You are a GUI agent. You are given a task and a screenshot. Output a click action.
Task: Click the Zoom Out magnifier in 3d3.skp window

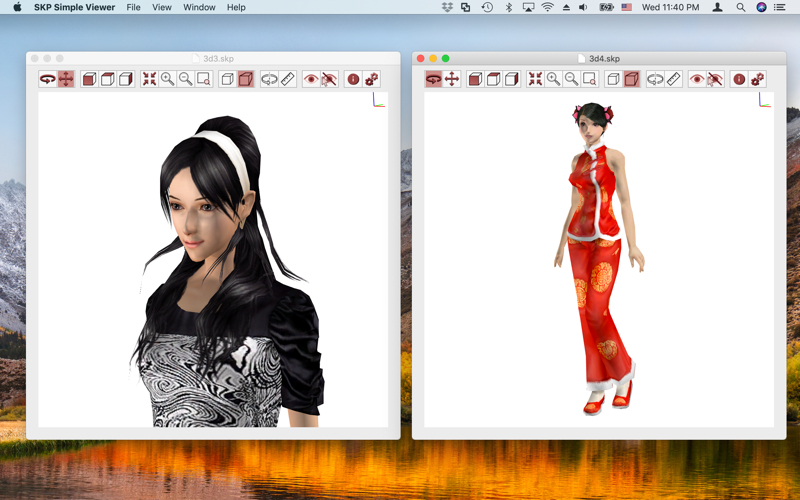point(186,79)
